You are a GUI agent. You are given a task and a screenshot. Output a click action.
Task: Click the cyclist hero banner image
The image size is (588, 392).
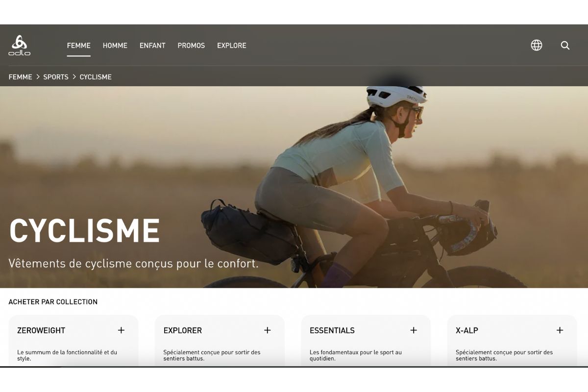[294, 187]
